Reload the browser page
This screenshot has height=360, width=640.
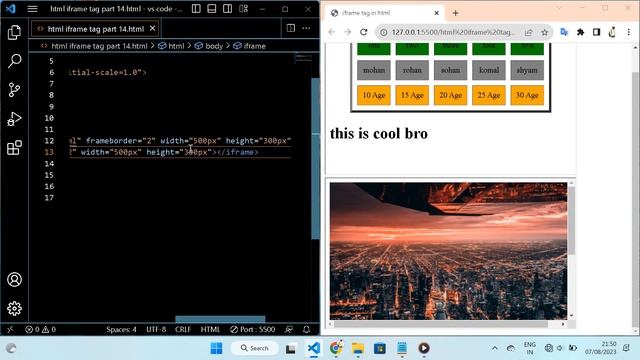pos(364,32)
